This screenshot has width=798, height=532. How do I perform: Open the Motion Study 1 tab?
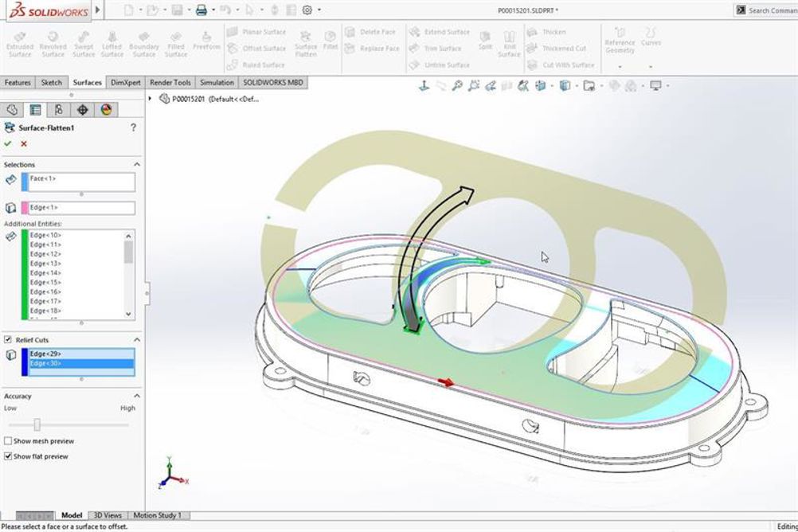(157, 515)
